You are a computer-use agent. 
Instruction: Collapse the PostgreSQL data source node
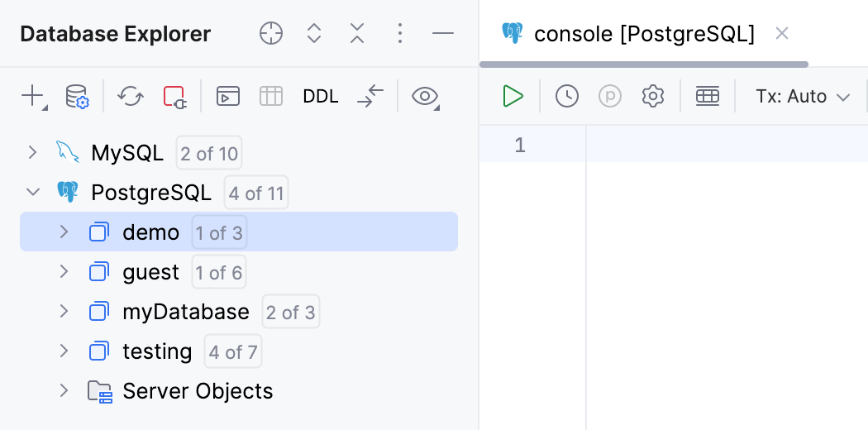33,193
